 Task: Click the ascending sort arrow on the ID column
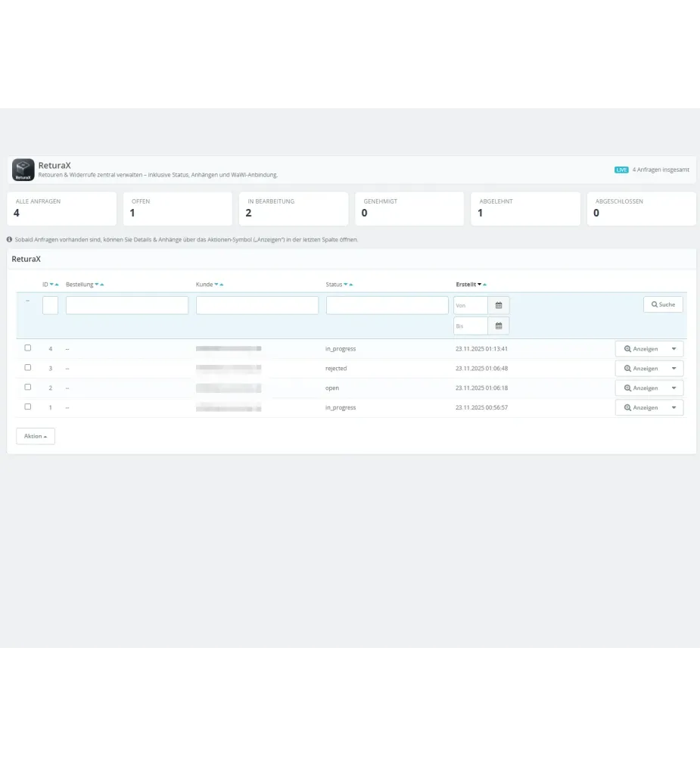[56, 284]
